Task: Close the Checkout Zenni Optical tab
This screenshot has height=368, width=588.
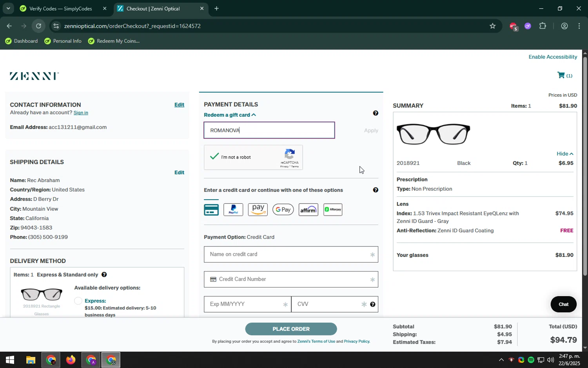Action: pyautogui.click(x=202, y=8)
